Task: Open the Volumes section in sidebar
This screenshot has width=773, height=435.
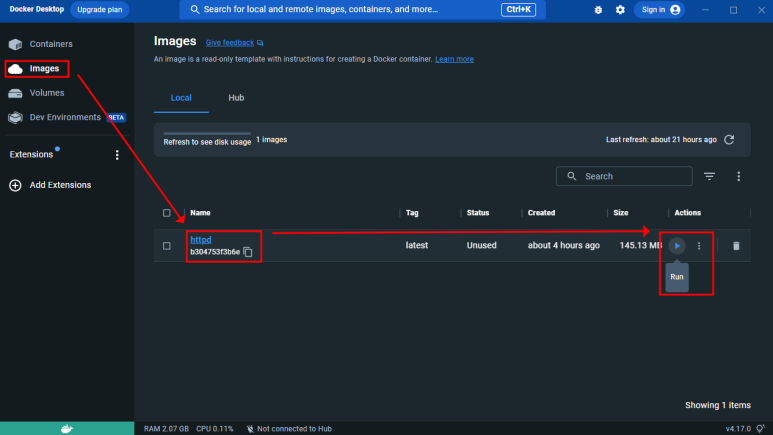Action: pos(36,93)
